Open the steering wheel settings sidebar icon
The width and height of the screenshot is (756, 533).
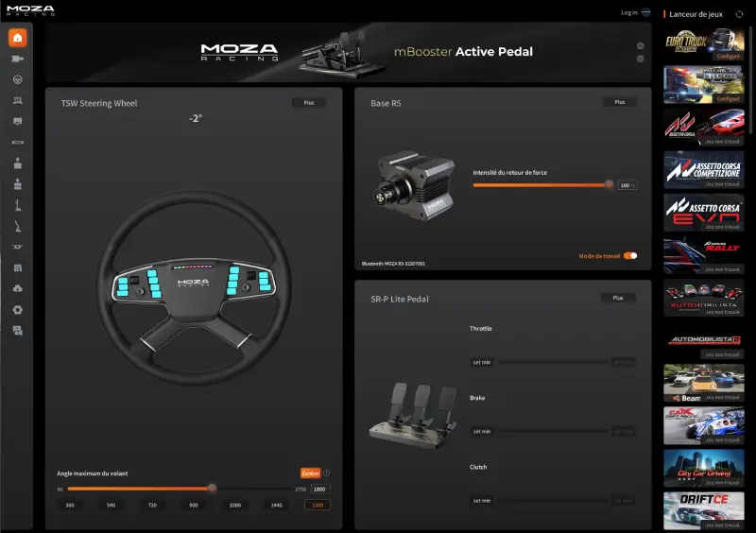pyautogui.click(x=17, y=79)
